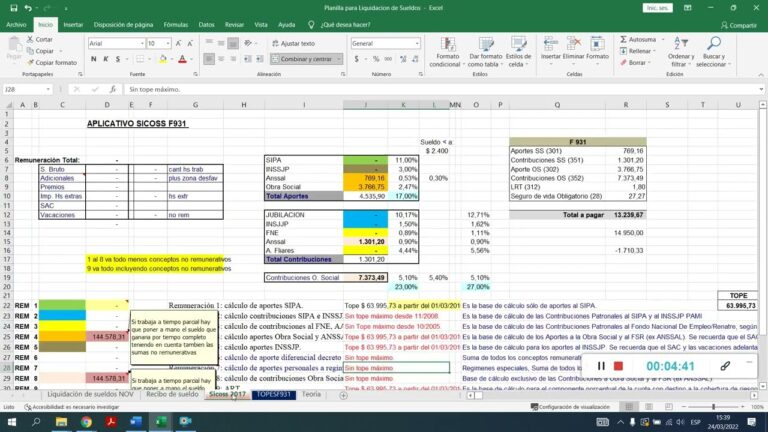Open the Arial font name dropdown
The image size is (768, 432).
pyautogui.click(x=142, y=44)
